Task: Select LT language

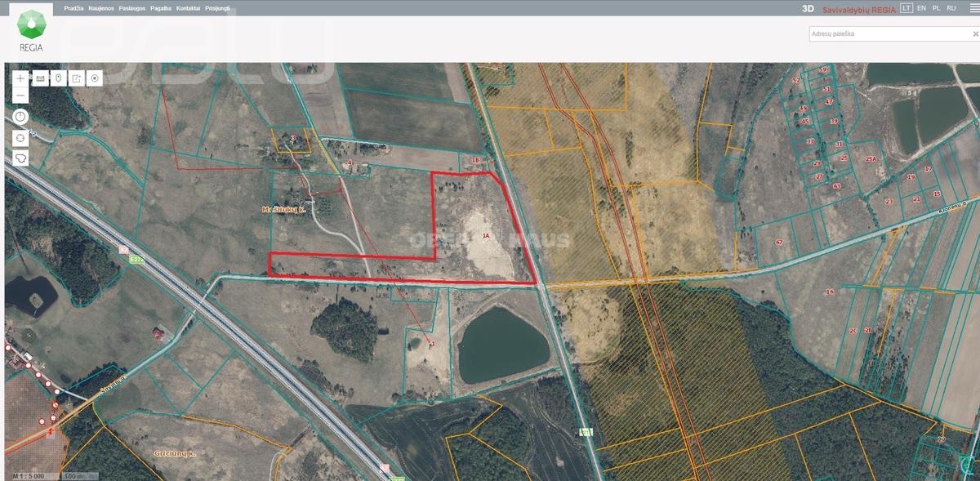Action: click(x=906, y=8)
